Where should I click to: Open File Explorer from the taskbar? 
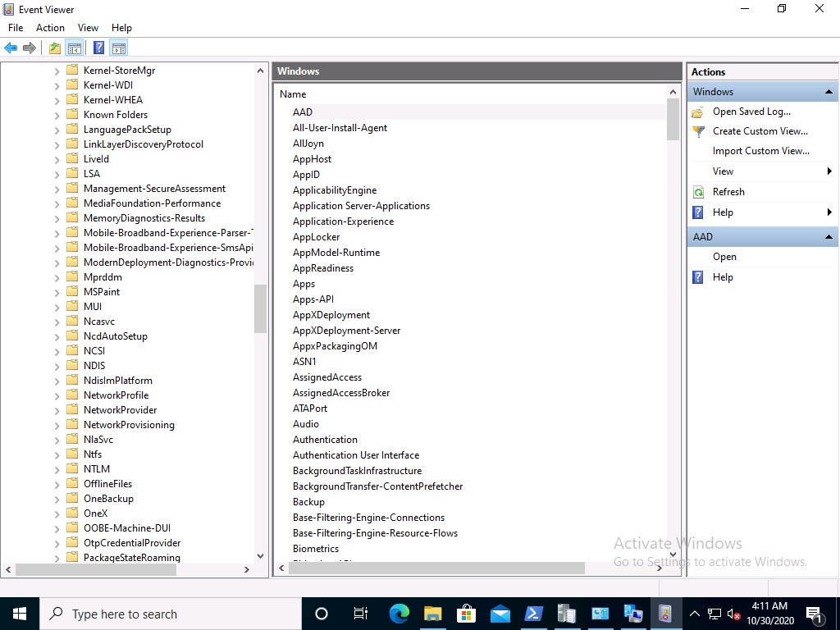click(433, 614)
